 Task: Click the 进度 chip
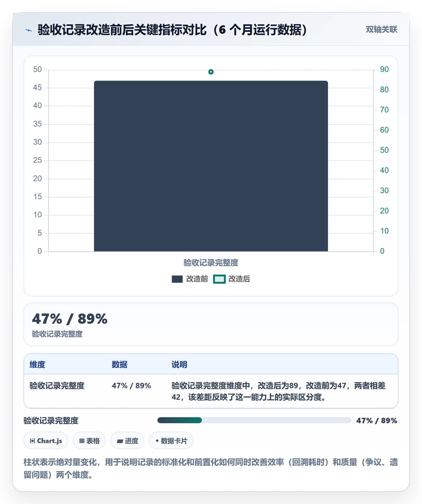pos(127,441)
